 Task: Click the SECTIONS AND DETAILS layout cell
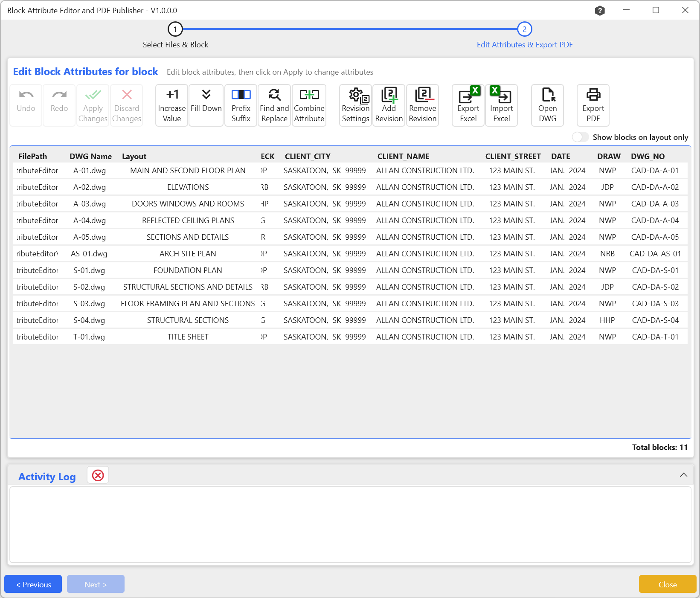click(188, 237)
